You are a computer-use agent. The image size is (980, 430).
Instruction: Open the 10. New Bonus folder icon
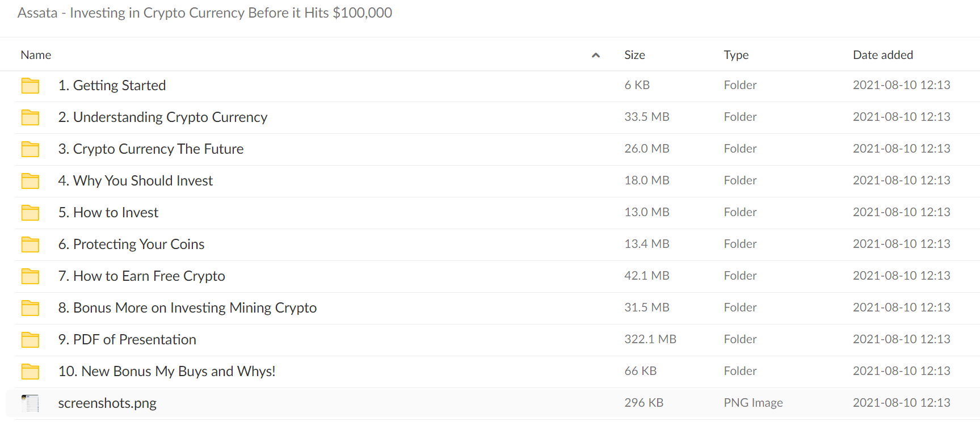(30, 372)
